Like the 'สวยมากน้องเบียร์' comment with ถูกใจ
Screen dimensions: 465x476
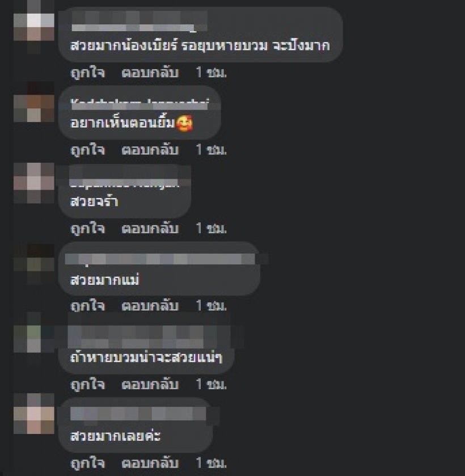88,73
